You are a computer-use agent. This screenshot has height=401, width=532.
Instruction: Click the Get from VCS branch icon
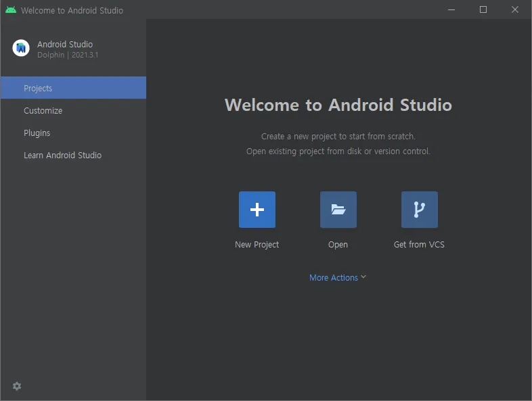coord(419,210)
